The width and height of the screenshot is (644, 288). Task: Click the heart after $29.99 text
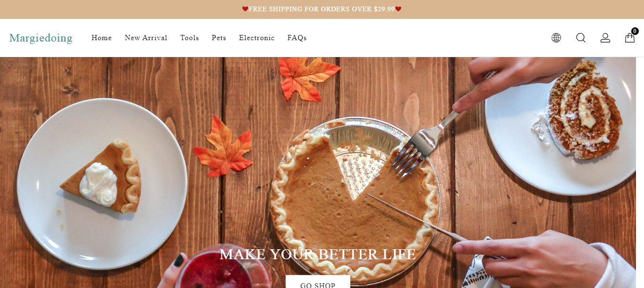398,9
